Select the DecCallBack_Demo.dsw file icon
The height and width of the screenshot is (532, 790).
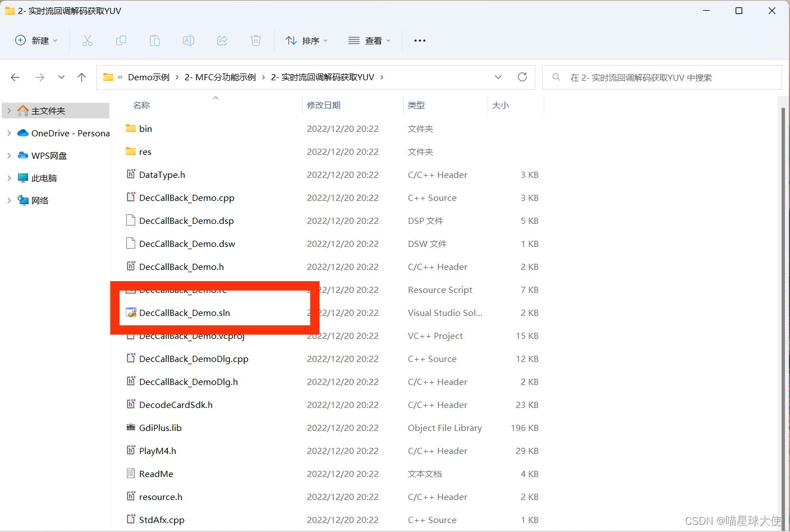pyautogui.click(x=131, y=244)
